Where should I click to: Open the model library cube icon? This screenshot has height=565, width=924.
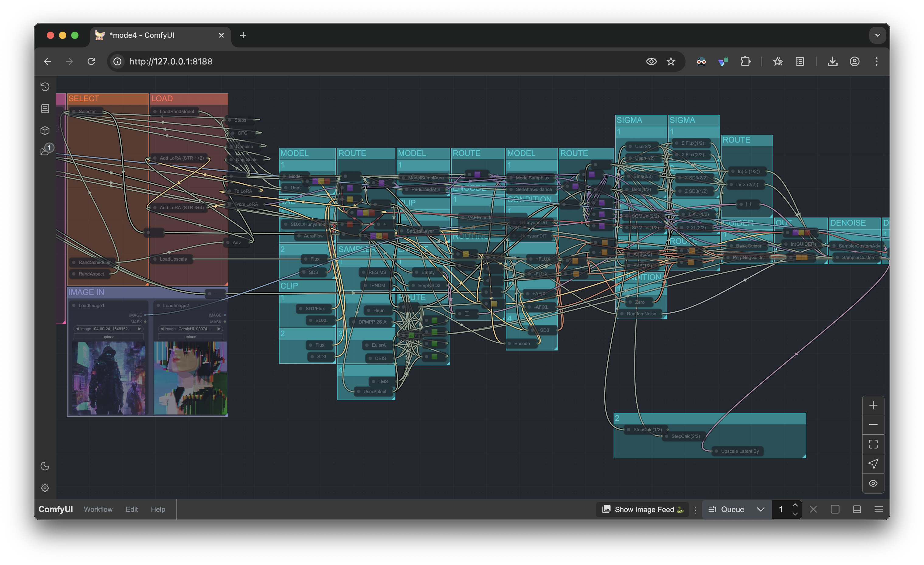(45, 130)
